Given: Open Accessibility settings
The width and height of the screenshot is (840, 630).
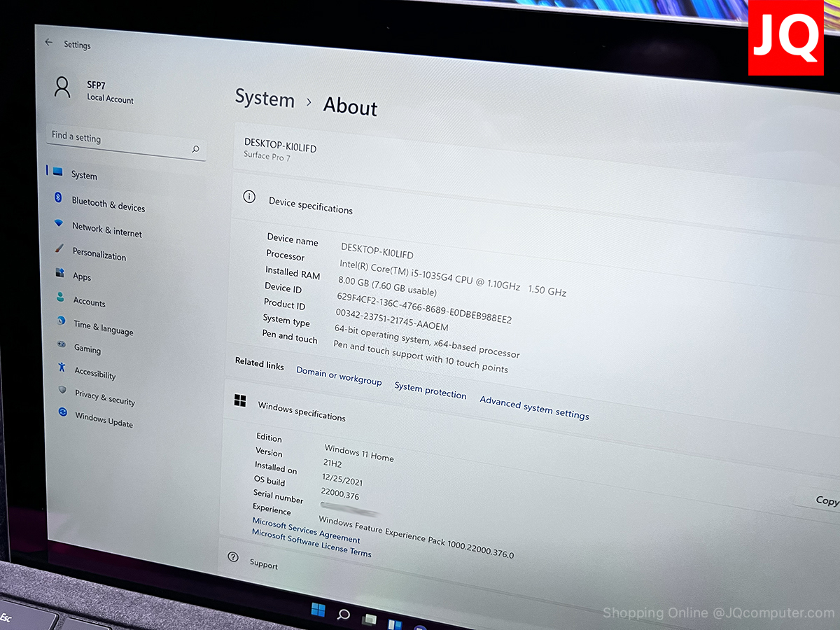Looking at the screenshot, I should (94, 373).
